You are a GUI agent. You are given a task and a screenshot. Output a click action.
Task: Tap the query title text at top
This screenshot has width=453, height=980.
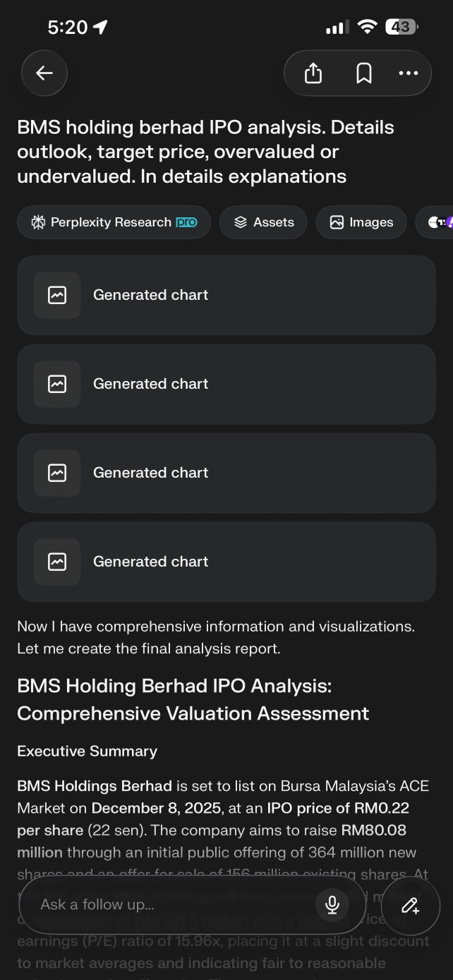click(x=205, y=152)
